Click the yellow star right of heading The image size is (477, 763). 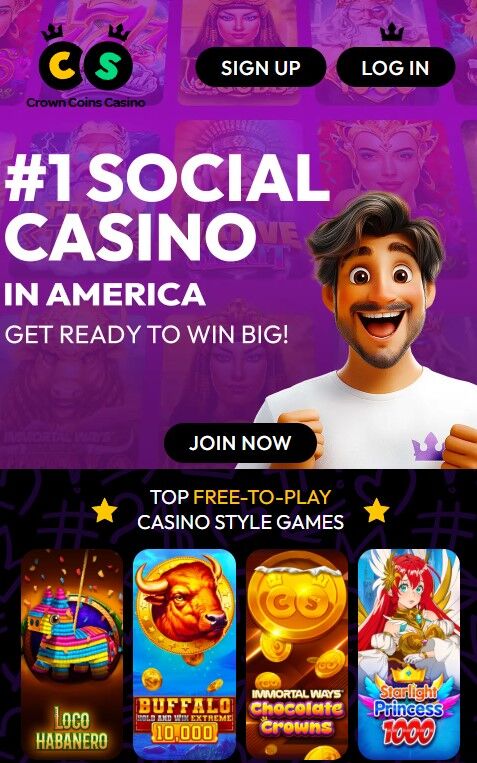click(x=377, y=510)
